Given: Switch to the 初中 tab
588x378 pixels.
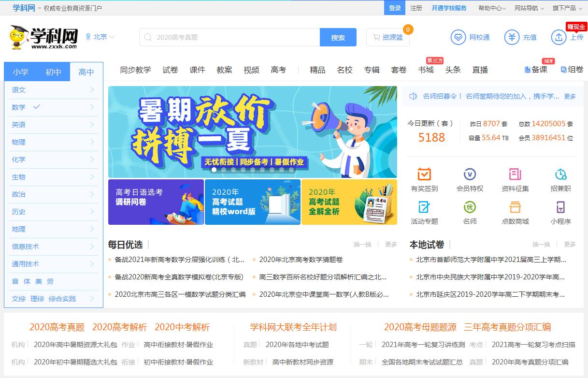Looking at the screenshot, I should (x=53, y=72).
